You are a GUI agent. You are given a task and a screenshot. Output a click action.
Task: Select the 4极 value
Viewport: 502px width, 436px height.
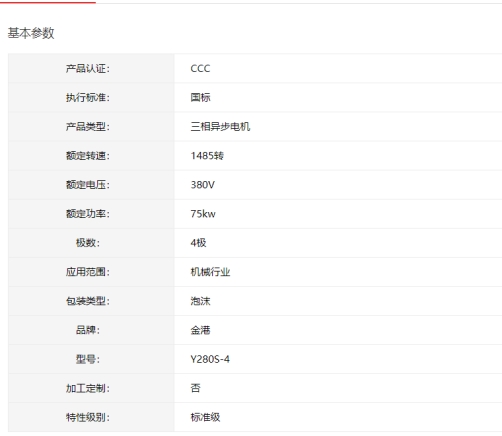coord(198,243)
